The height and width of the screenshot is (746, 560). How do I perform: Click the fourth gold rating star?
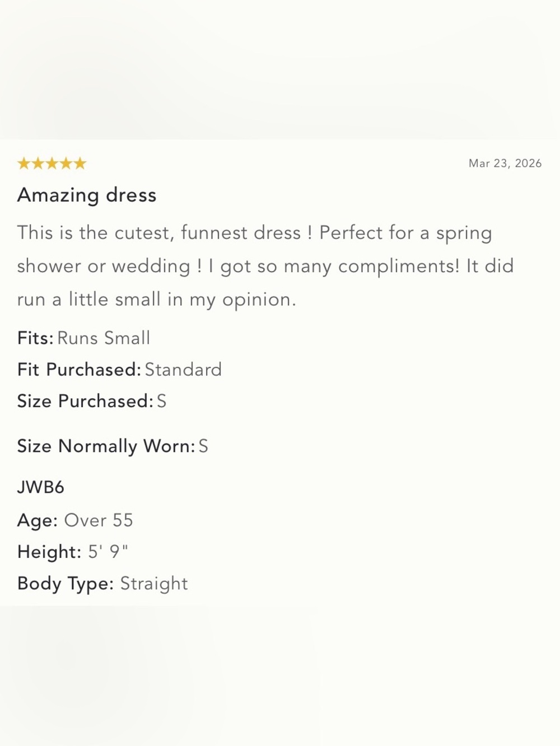(x=66, y=164)
